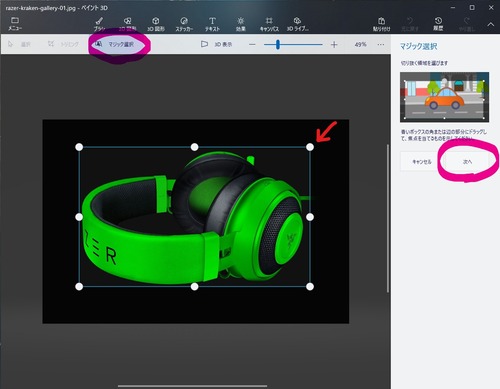Select the ブラシ brushes tool
Screen dimensions: 500x389
(x=99, y=24)
